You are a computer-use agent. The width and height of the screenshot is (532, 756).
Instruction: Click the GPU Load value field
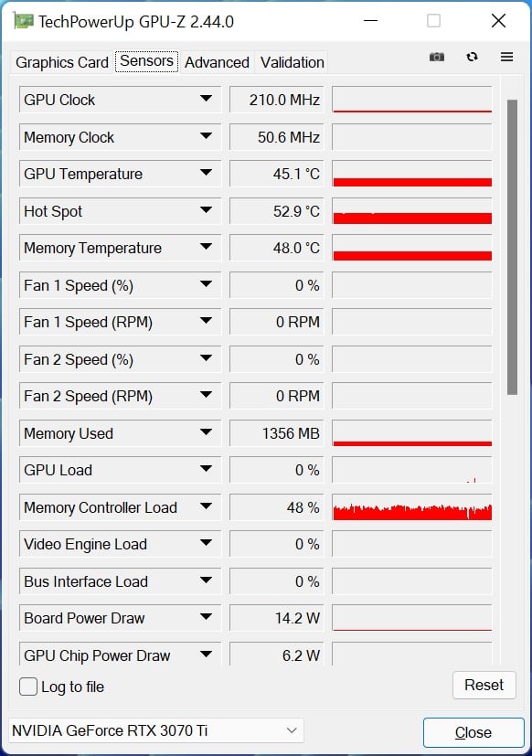point(276,470)
